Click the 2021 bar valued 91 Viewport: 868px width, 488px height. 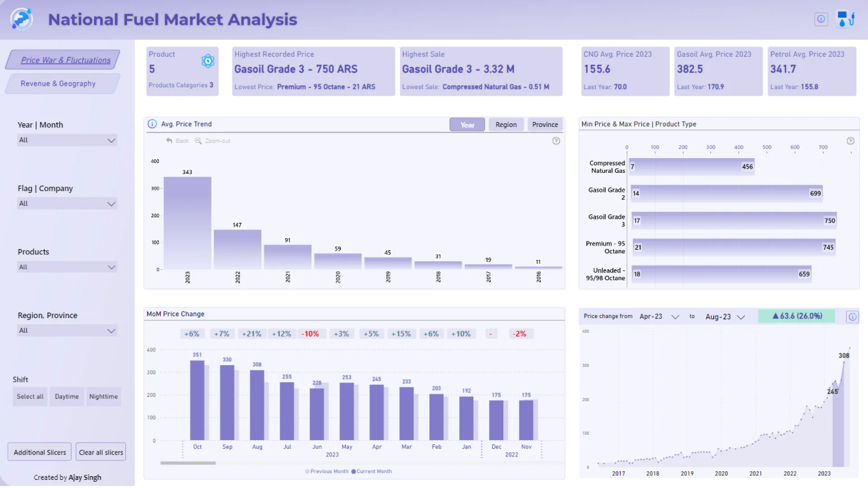(288, 258)
